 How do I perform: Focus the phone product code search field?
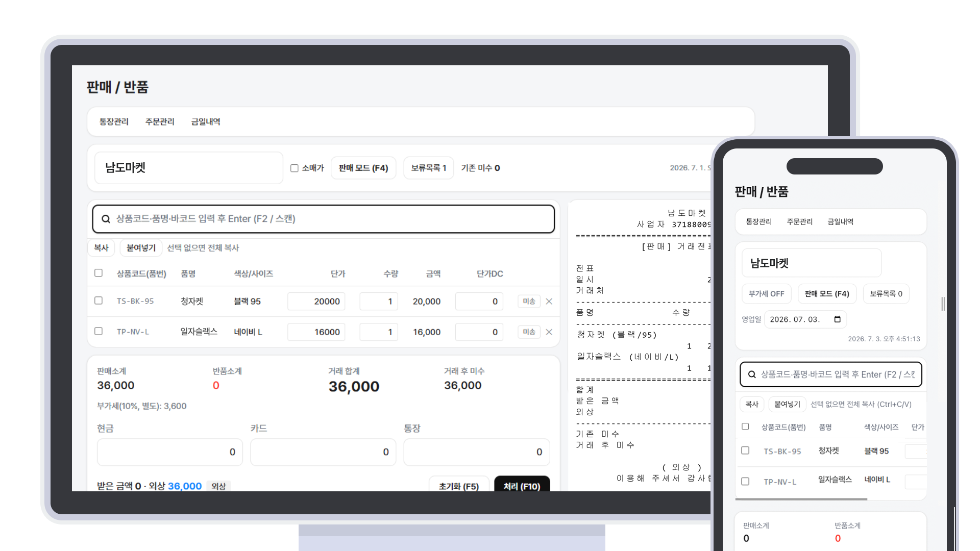(831, 374)
